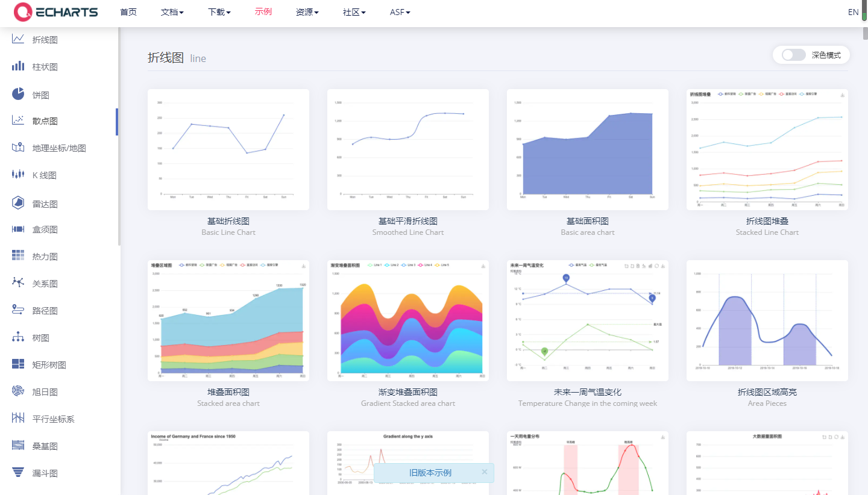Viewport: 868px width, 495px height.
Task: Expand the 社区 dropdown menu
Action: click(354, 12)
